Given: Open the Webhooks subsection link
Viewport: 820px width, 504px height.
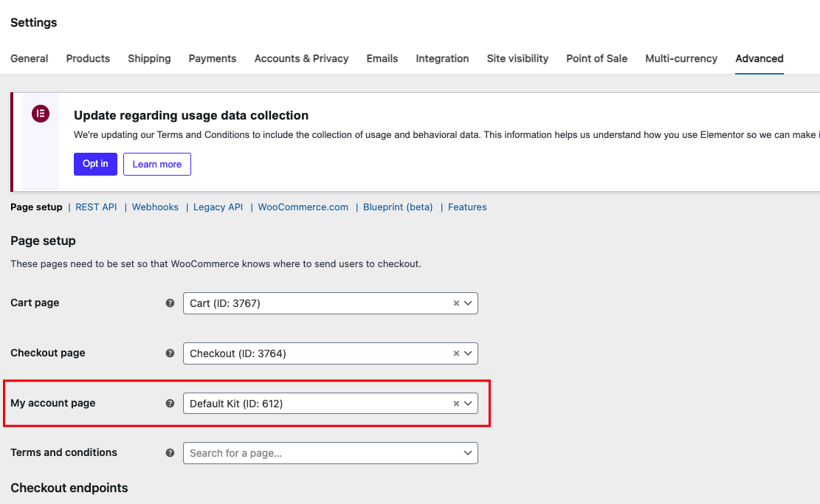Looking at the screenshot, I should [x=155, y=207].
